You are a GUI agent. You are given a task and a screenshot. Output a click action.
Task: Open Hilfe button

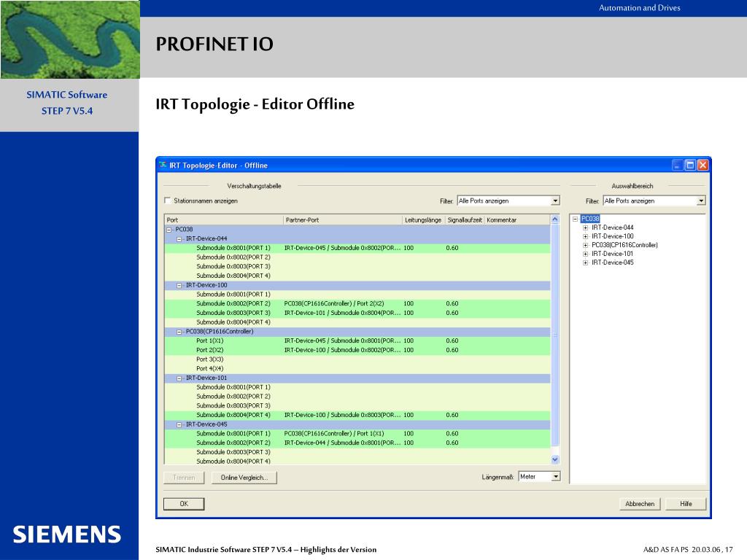(x=686, y=504)
